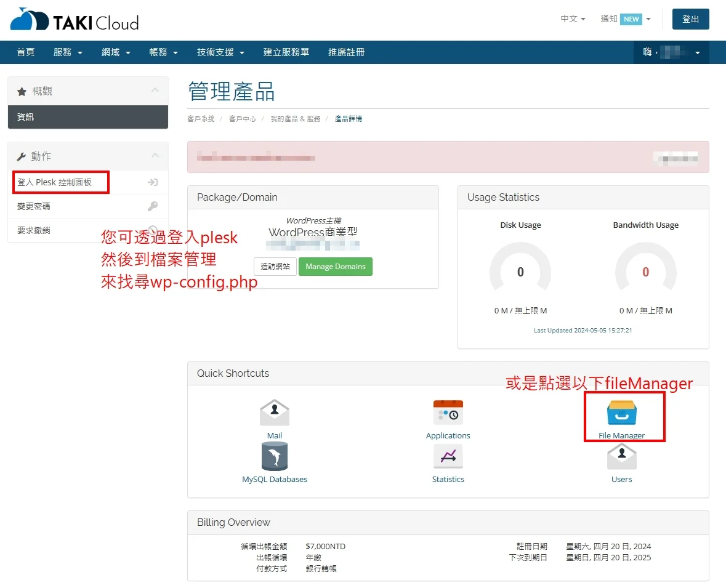Open 推廣註冊 in the navigation bar
726x588 pixels.
coord(346,52)
